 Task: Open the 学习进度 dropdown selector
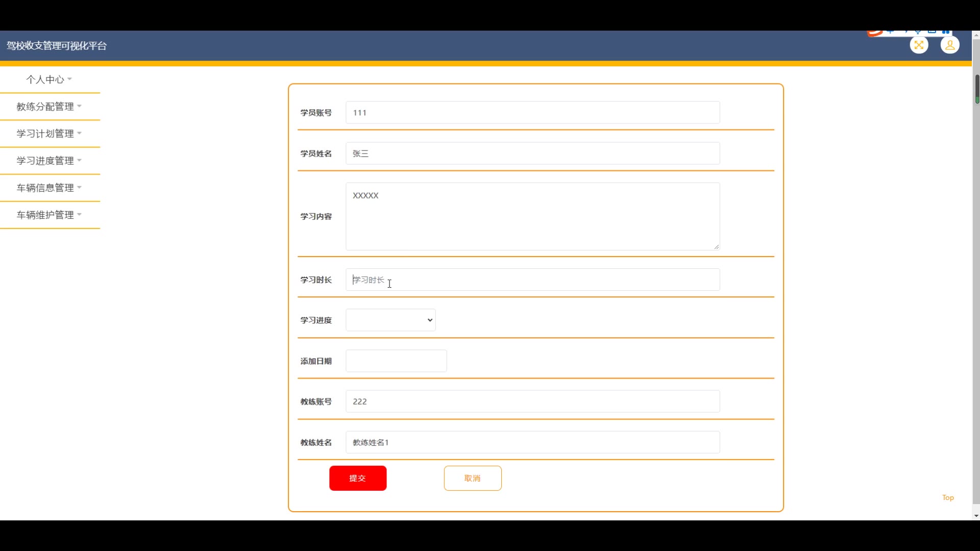(390, 320)
